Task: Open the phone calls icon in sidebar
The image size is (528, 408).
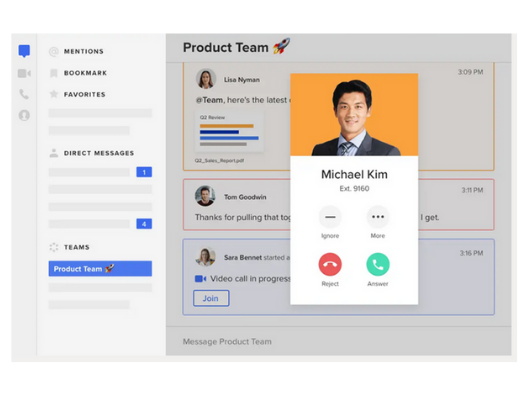Action: (x=24, y=94)
